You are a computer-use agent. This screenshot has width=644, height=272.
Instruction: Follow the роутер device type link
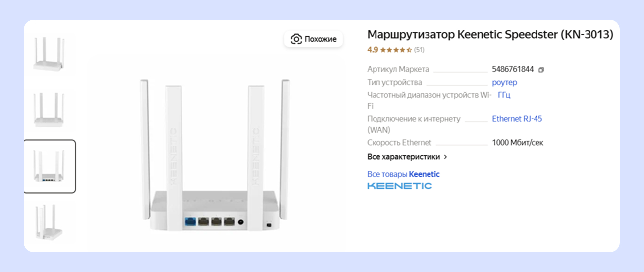(x=504, y=82)
